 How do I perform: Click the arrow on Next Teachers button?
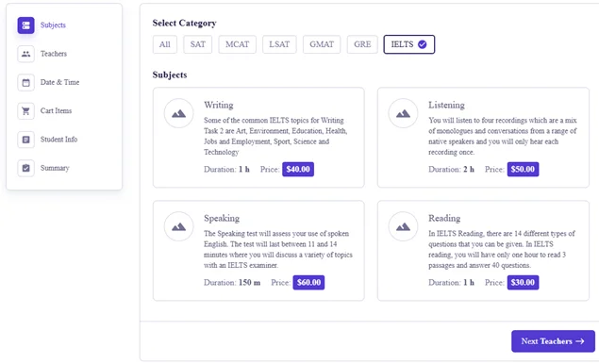580,341
